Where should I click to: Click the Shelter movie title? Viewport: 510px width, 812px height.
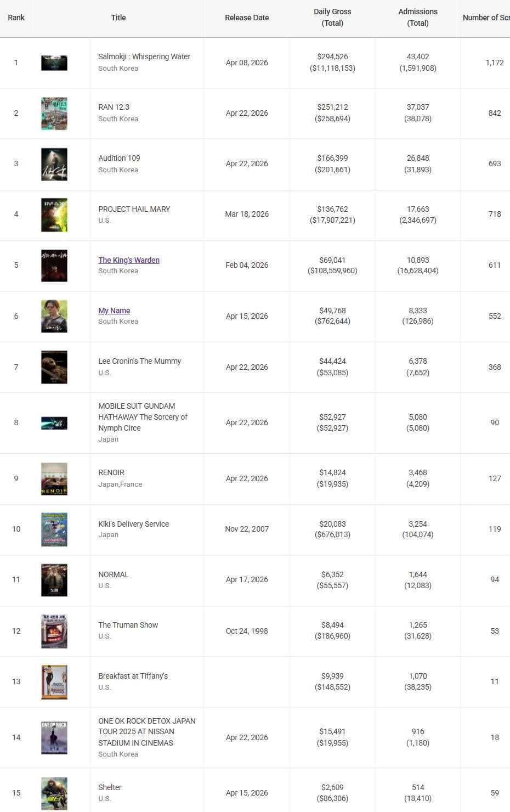pos(110,787)
